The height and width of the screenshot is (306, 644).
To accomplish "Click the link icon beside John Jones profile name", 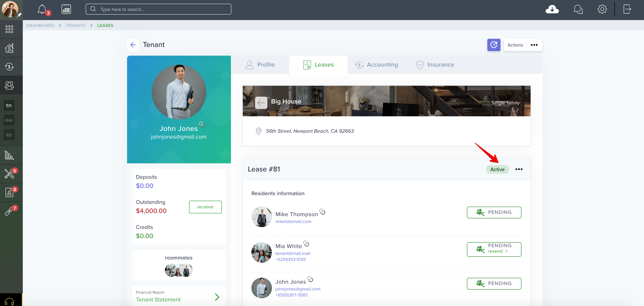I will click(202, 124).
